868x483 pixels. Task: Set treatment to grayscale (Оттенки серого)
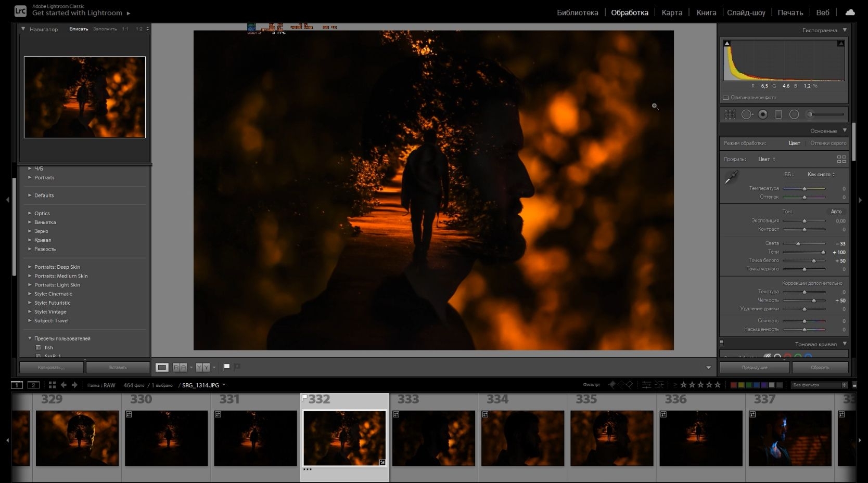coord(828,143)
